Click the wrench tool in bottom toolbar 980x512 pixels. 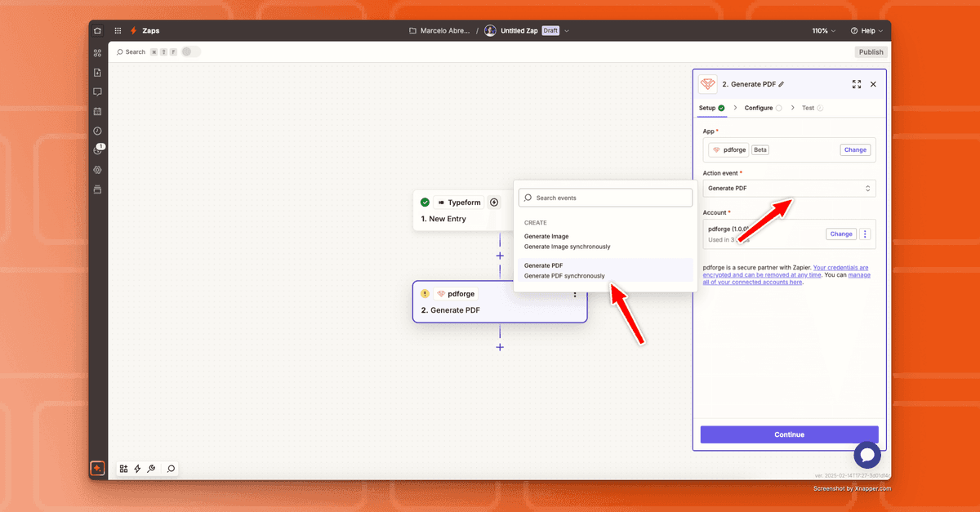pyautogui.click(x=151, y=469)
